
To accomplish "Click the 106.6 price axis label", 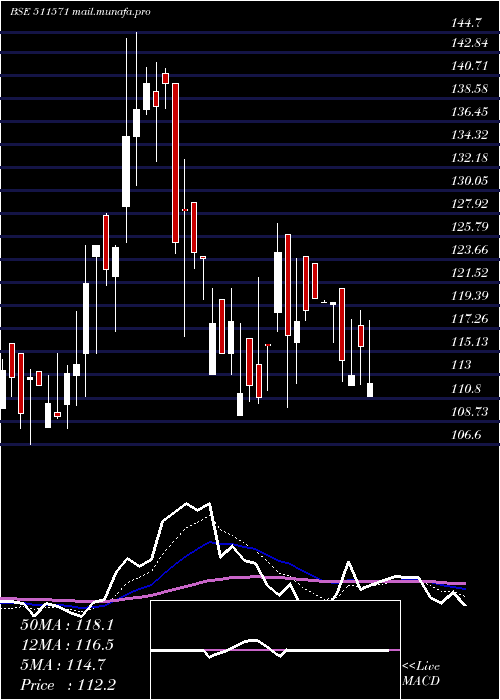I will click(x=466, y=434).
